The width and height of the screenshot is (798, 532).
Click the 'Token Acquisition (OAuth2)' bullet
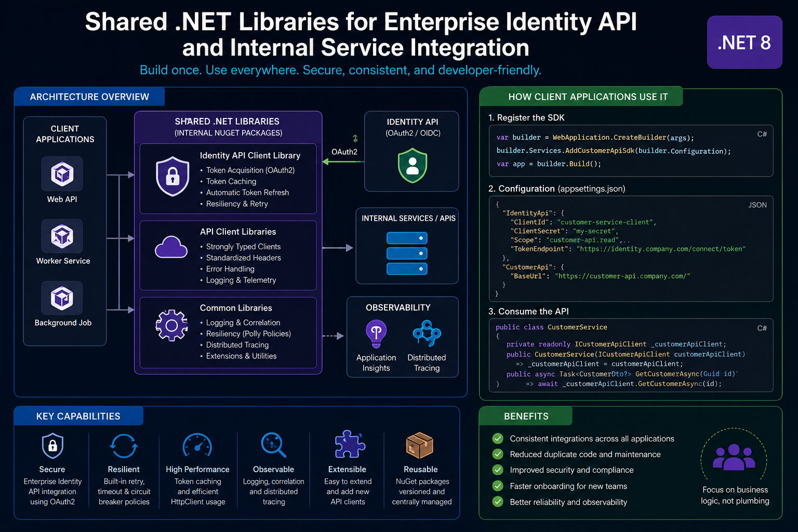pyautogui.click(x=250, y=170)
